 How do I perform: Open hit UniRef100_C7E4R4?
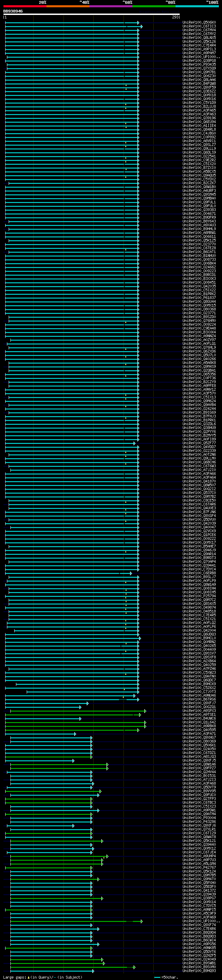(x=199, y=45)
